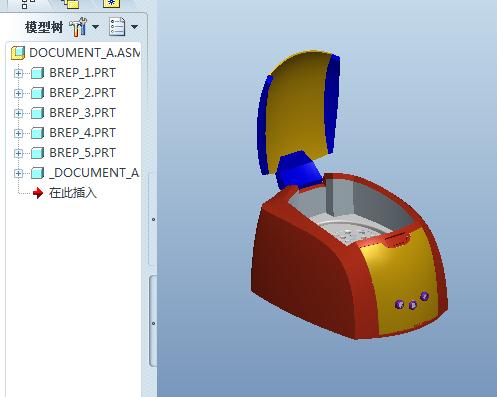Click the red Insert Here arrow icon
Image resolution: width=497 pixels, height=397 pixels.
tap(38, 193)
